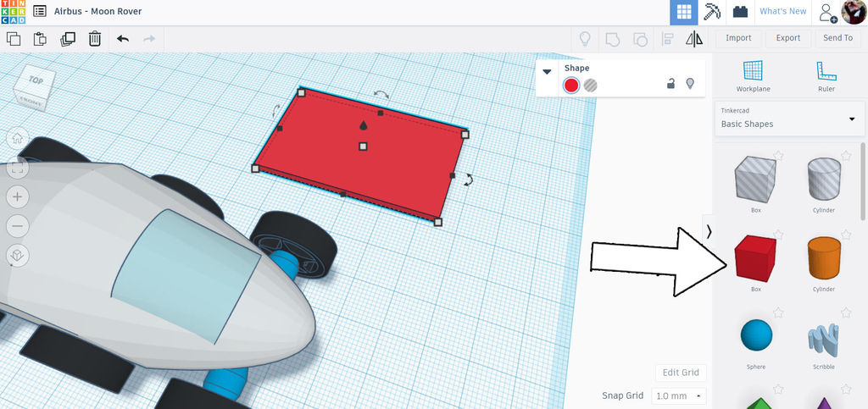
Task: Click the Duplicate and repeat tool
Action: click(68, 39)
